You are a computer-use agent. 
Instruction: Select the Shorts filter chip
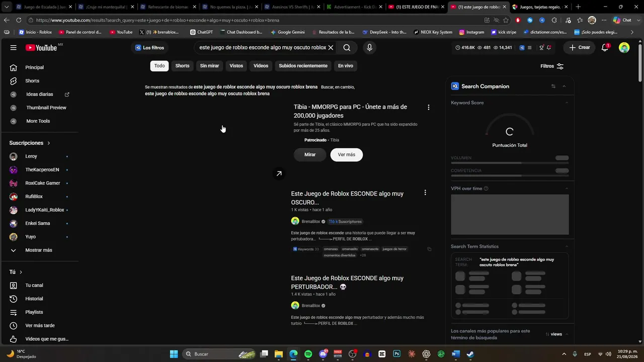[x=182, y=66]
